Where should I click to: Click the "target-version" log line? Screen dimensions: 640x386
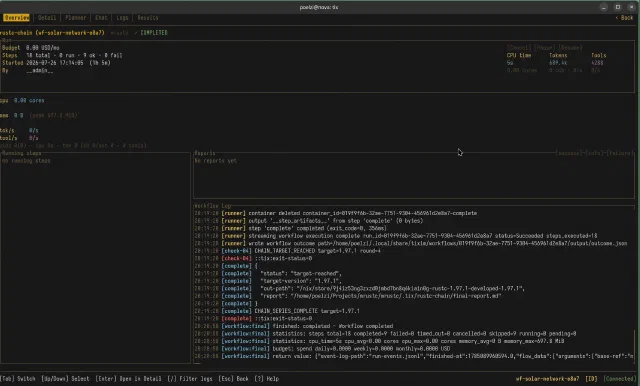click(x=268, y=281)
